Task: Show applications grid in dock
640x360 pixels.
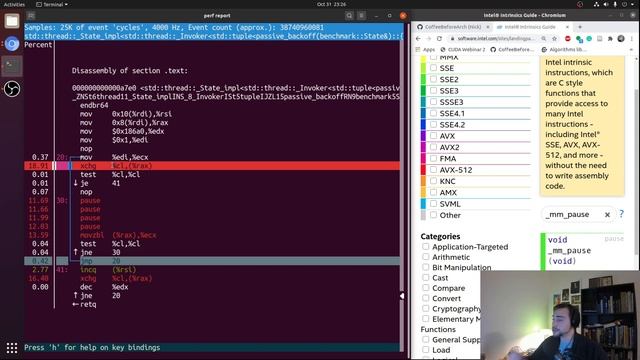Action: [12, 348]
